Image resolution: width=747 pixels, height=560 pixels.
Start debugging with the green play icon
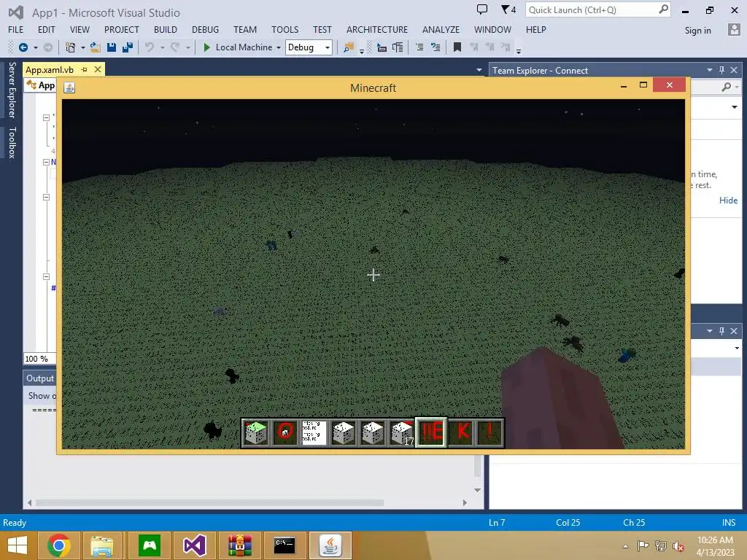click(206, 47)
